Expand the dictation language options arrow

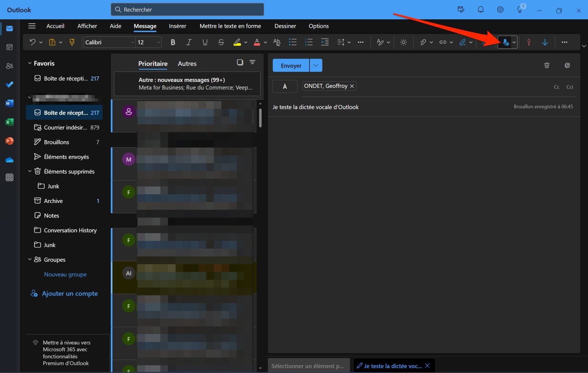coord(514,42)
